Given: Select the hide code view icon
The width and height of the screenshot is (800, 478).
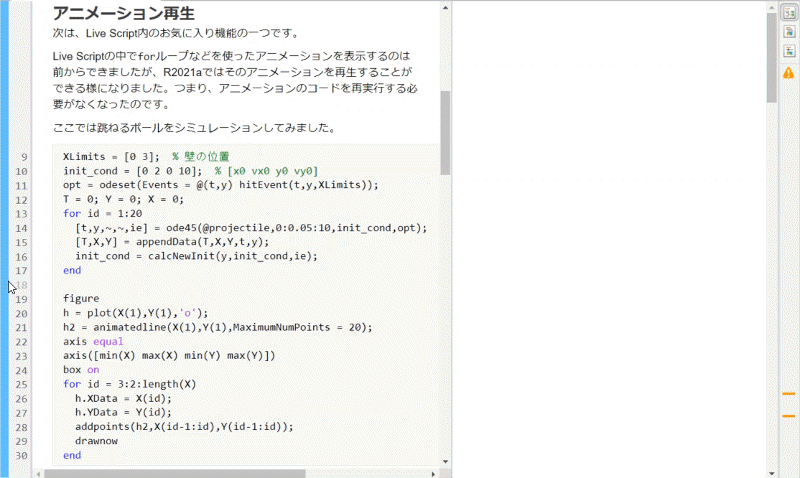Looking at the screenshot, I should tap(788, 51).
